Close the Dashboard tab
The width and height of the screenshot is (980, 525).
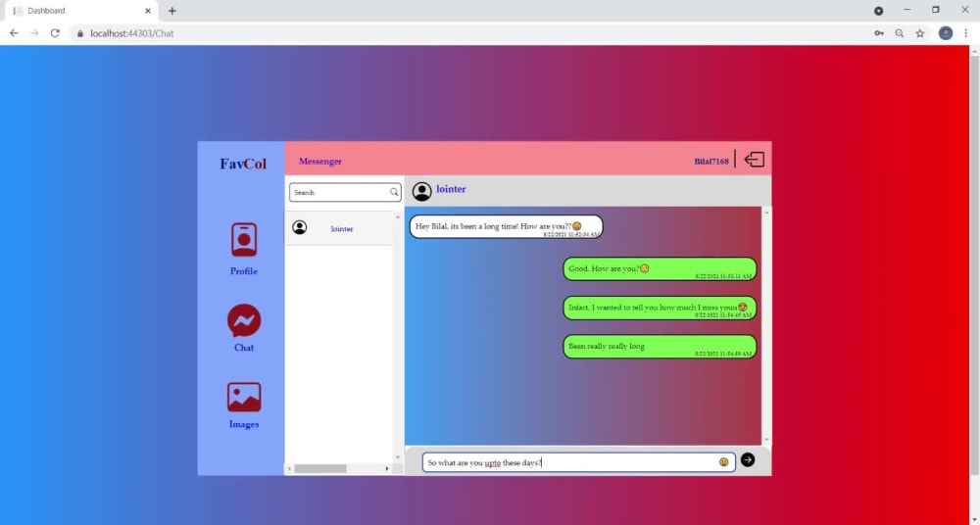pyautogui.click(x=148, y=11)
